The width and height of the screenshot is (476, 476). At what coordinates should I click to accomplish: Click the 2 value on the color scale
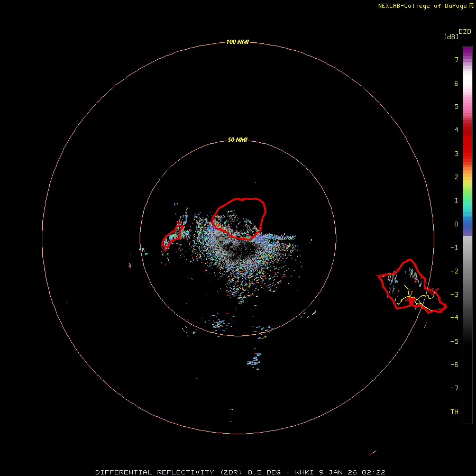pos(456,177)
